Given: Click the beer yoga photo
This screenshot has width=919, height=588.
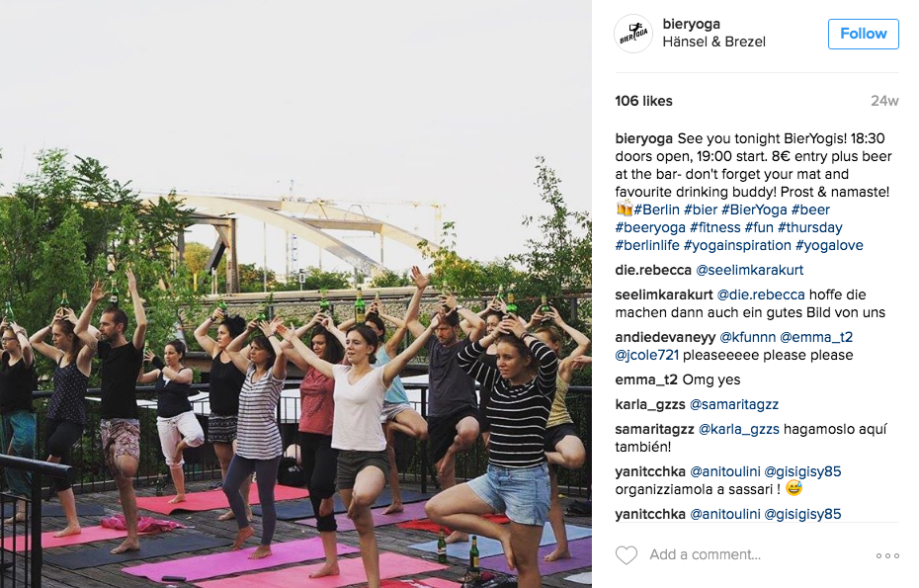Looking at the screenshot, I should (x=296, y=294).
